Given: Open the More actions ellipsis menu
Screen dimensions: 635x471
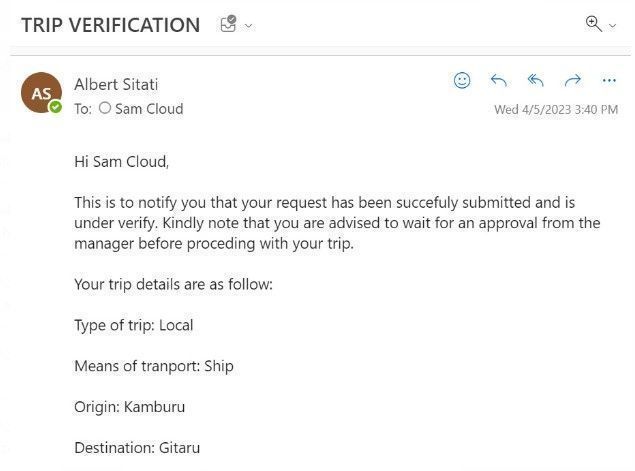Looking at the screenshot, I should tap(609, 81).
